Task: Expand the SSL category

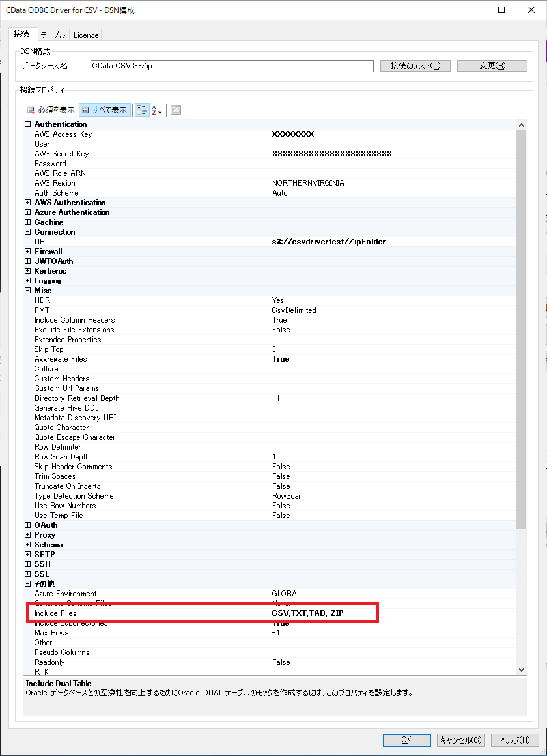Action: 28,574
